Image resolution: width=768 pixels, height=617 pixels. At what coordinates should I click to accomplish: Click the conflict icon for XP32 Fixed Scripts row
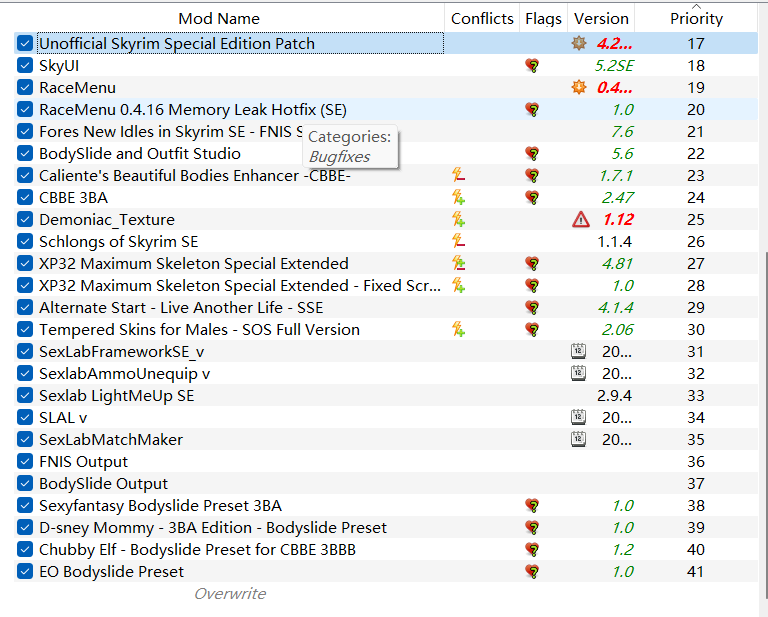click(458, 285)
